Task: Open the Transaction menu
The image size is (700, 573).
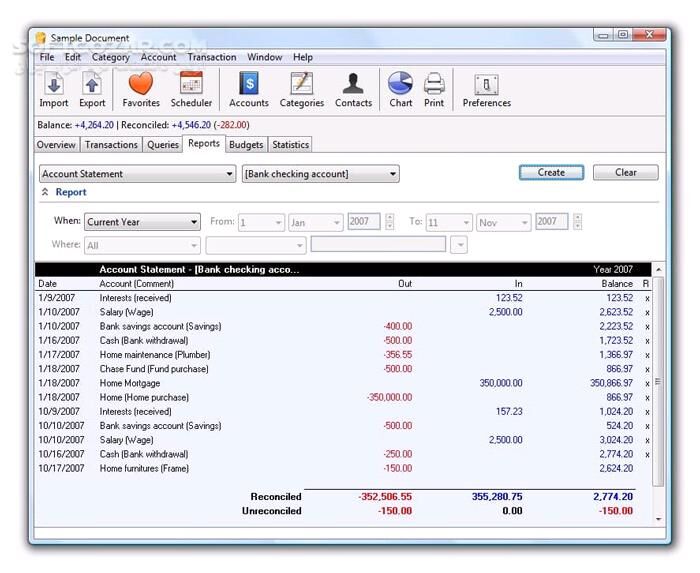Action: click(x=212, y=57)
